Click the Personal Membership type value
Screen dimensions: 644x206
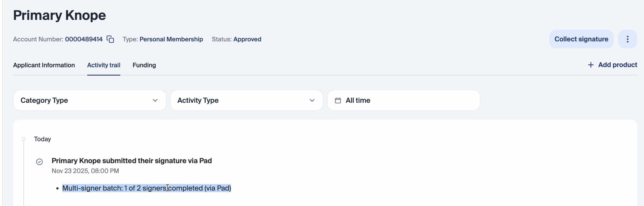pos(171,39)
